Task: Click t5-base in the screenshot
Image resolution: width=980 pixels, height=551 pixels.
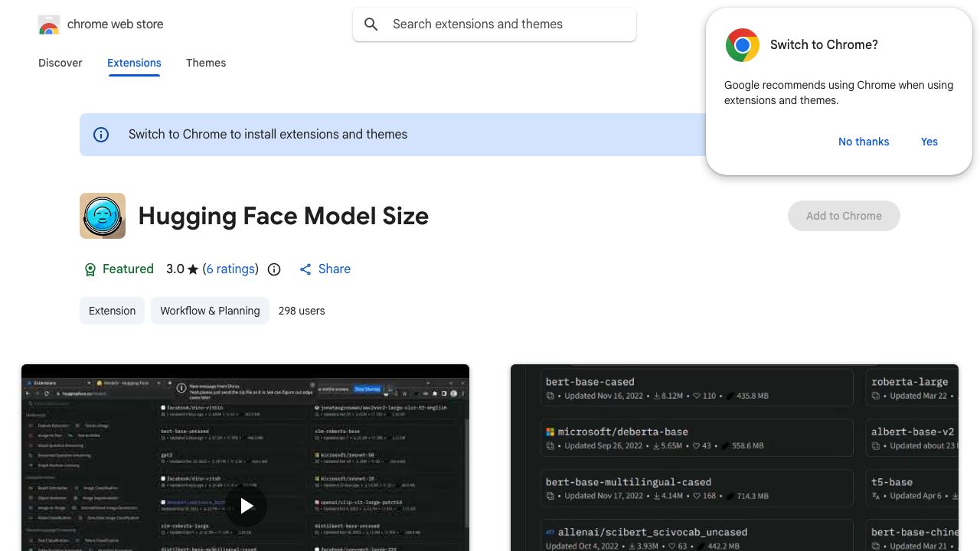Action: (892, 482)
